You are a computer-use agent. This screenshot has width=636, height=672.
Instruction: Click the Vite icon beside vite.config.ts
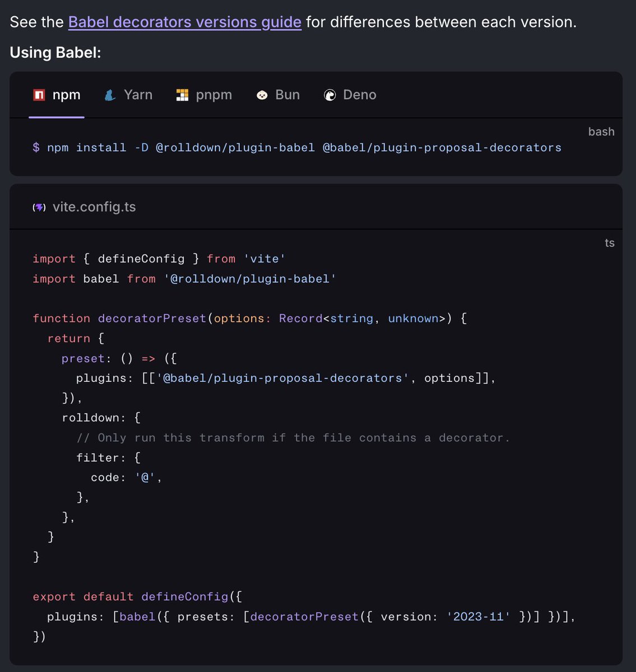[39, 207]
